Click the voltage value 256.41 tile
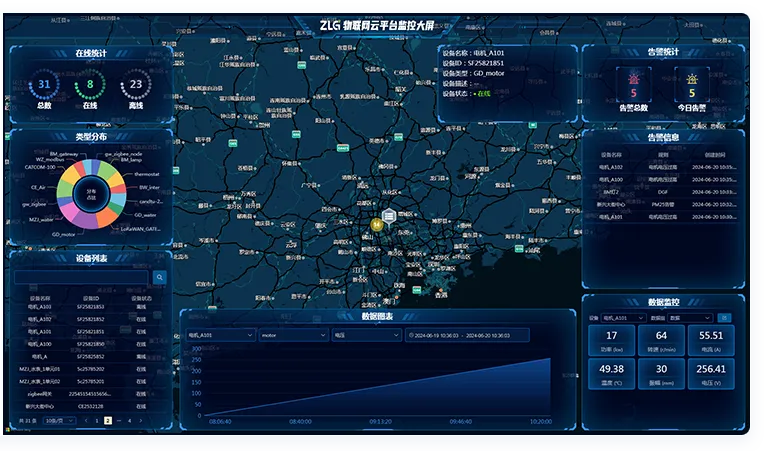Viewport: 764px width, 451px height. tap(711, 374)
